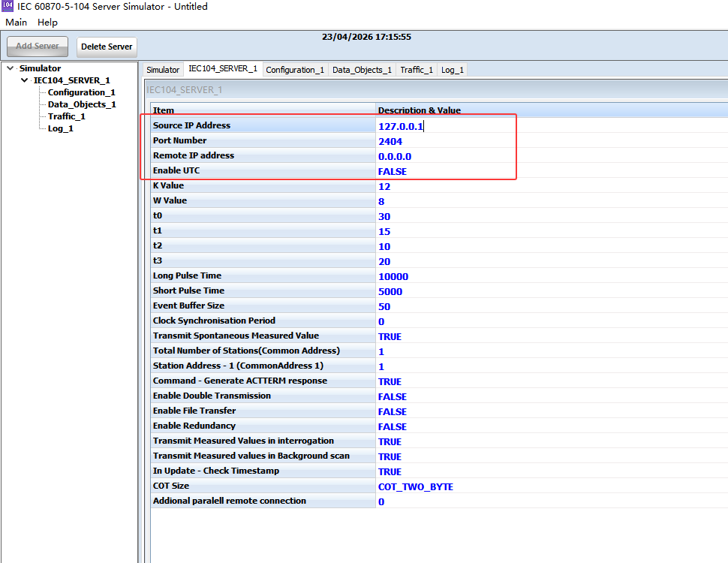
Task: Change Enable Double Transmission FALSE value
Action: 393,396
